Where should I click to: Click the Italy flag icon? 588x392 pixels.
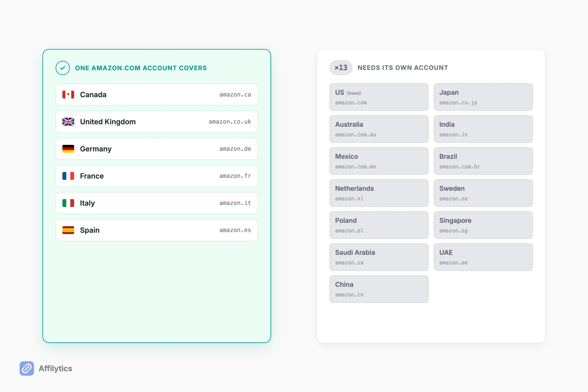pos(68,203)
